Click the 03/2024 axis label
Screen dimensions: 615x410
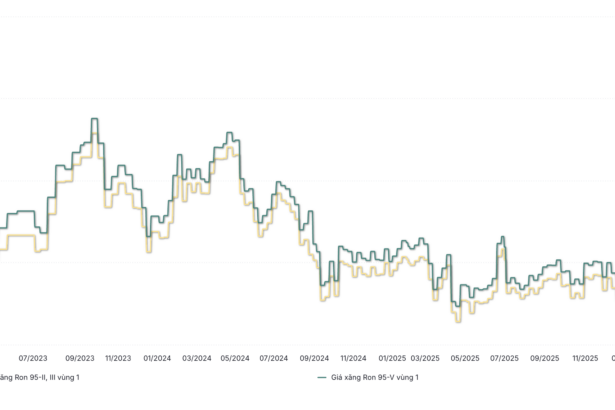(x=196, y=358)
